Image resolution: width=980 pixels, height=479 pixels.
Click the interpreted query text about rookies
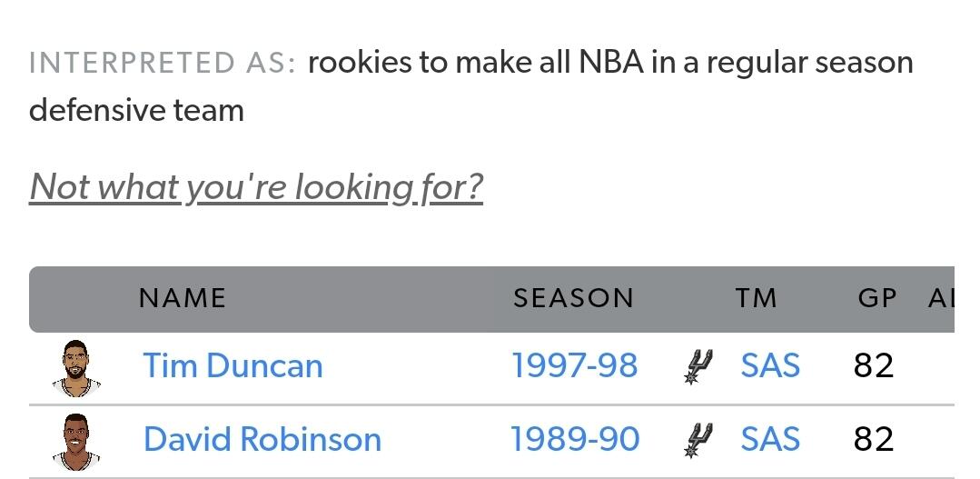click(x=471, y=86)
